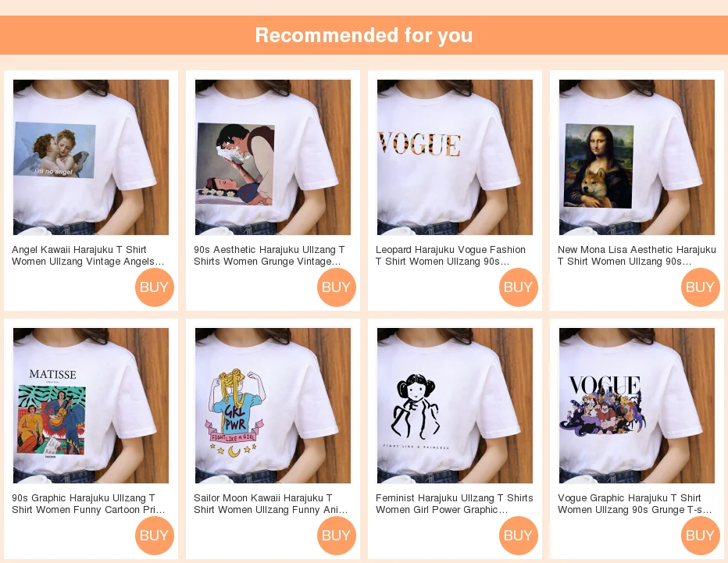Viewport: 728px width, 563px height.
Task: Click BUY for Leopard Harajuku Vogue Fashion shirt
Action: [x=519, y=287]
